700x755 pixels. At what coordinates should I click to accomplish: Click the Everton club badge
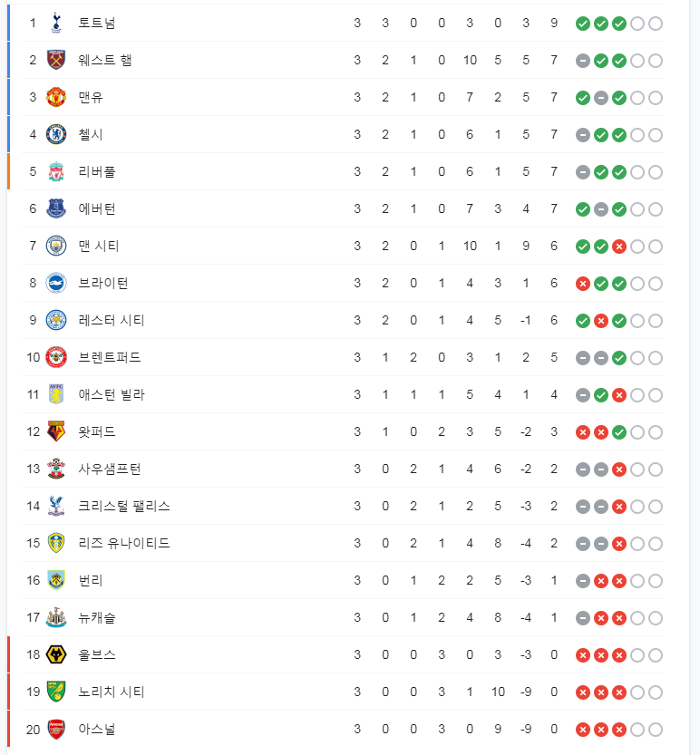pyautogui.click(x=56, y=208)
